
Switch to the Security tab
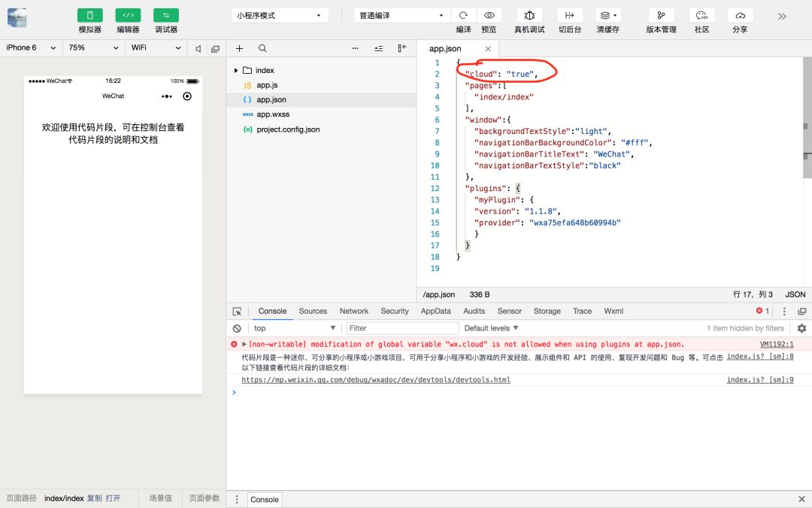click(395, 311)
